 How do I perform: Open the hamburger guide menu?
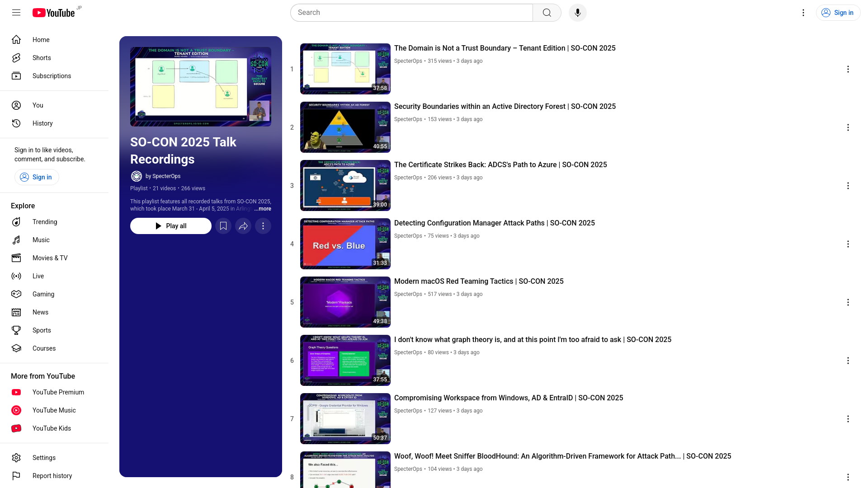tap(16, 13)
